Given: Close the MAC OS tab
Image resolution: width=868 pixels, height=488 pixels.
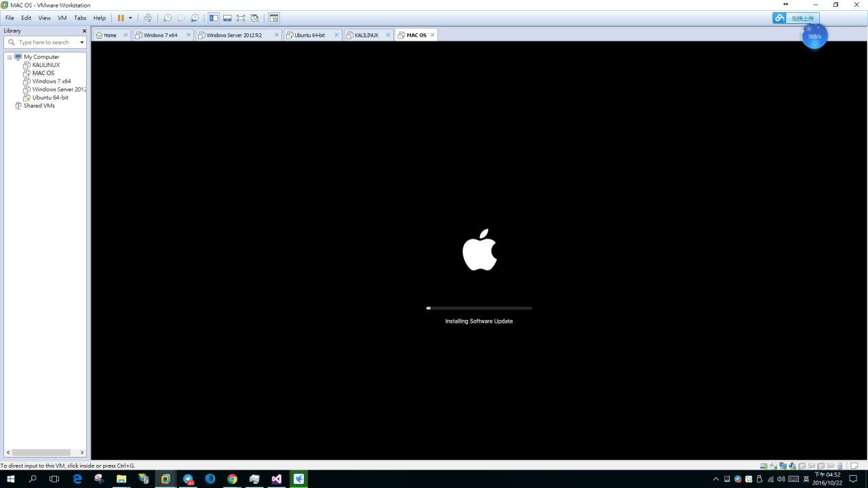Looking at the screenshot, I should click(433, 35).
